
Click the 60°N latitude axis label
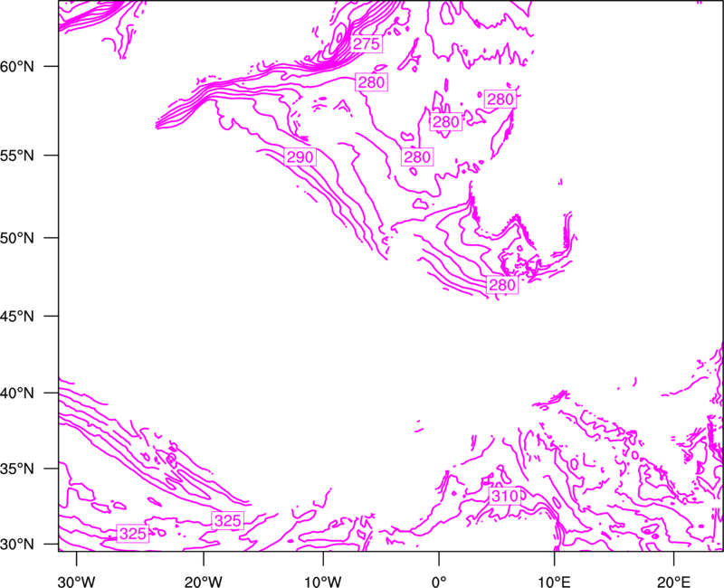[17, 66]
